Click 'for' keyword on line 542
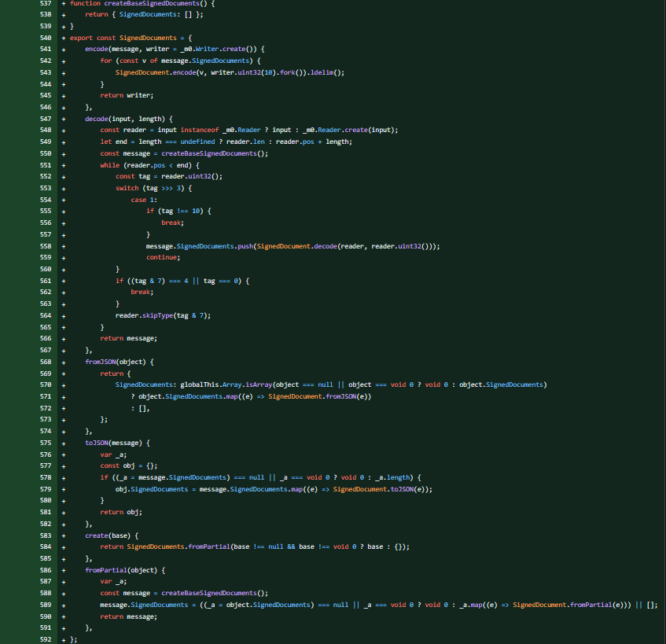The width and height of the screenshot is (666, 644). tap(106, 61)
